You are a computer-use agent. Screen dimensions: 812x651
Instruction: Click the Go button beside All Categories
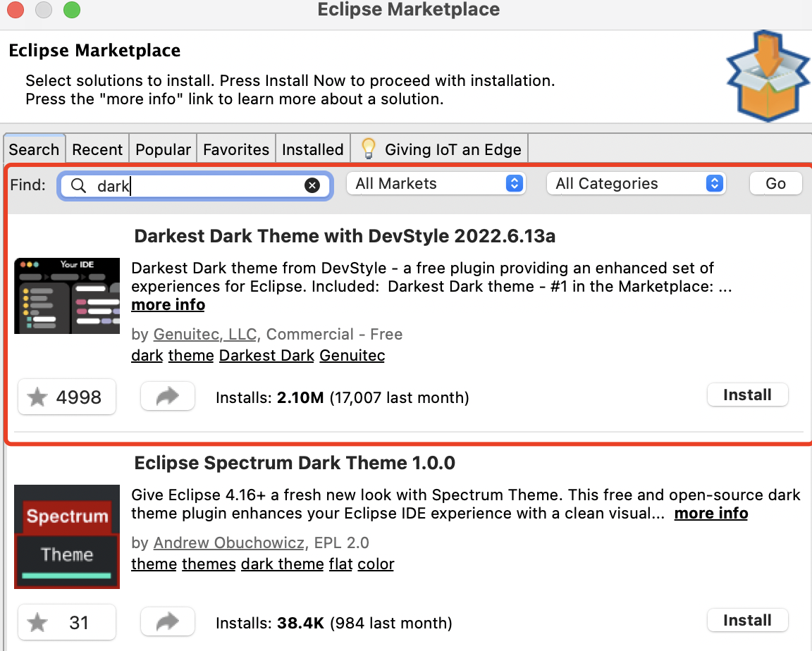point(775,183)
